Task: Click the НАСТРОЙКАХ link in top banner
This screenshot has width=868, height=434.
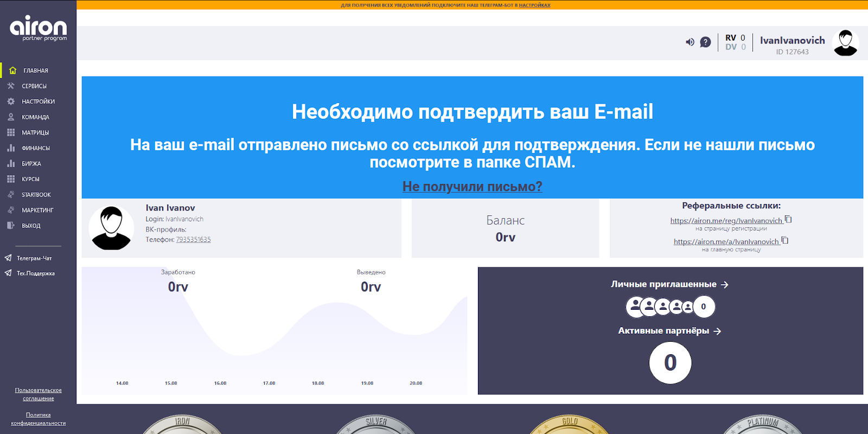Action: pos(534,5)
